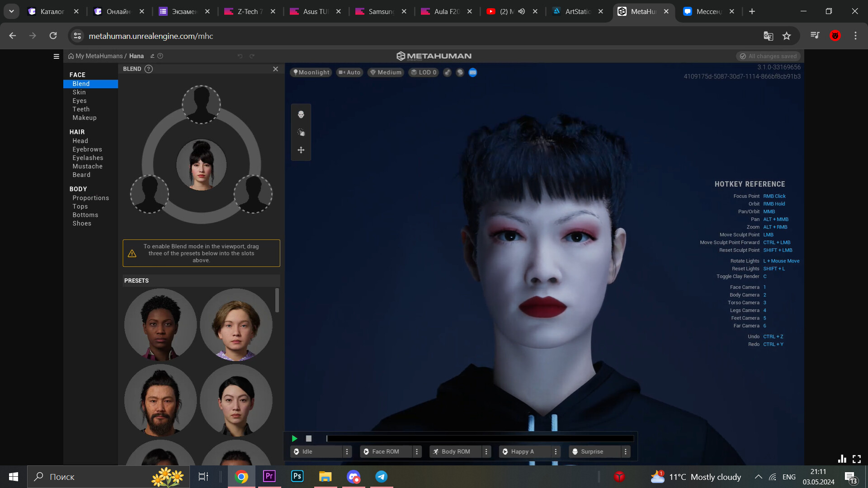
Task: Switch to the Skin section under FACE
Action: tap(79, 92)
